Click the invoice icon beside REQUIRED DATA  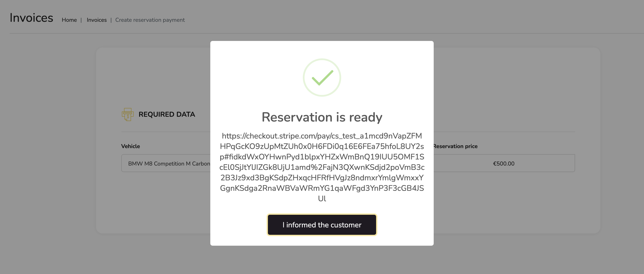(x=127, y=114)
